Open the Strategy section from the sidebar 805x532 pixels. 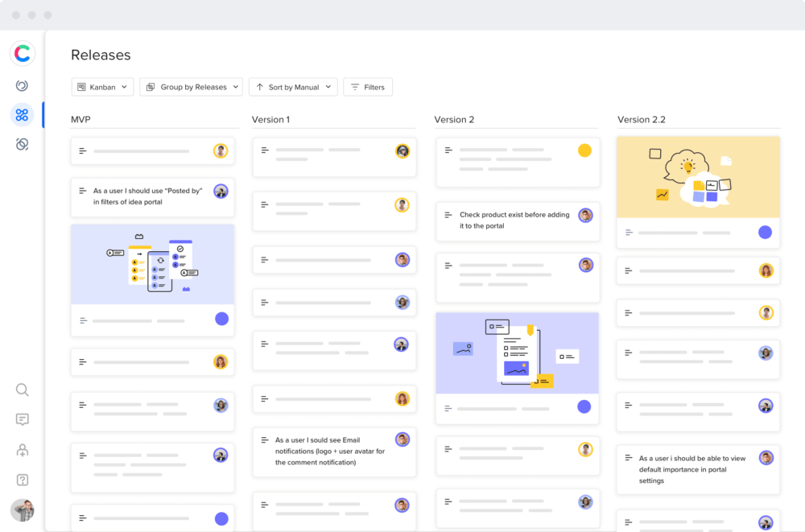coord(22,85)
